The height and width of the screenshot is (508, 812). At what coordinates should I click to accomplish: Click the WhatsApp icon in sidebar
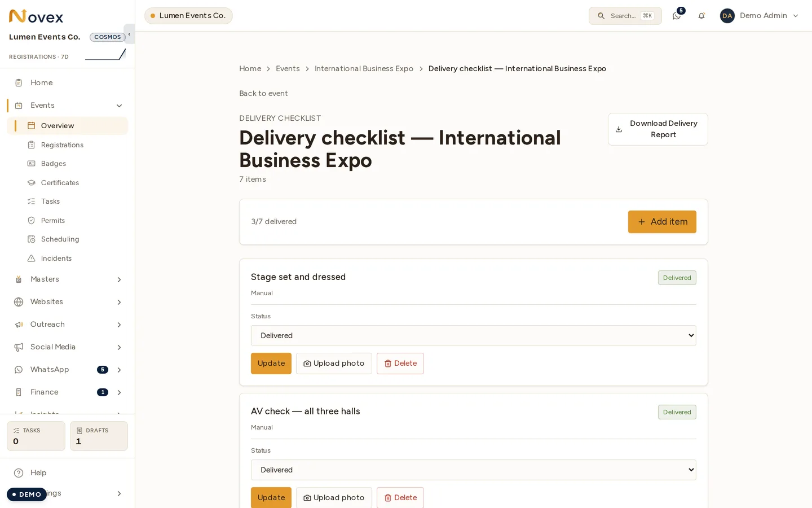(x=19, y=370)
